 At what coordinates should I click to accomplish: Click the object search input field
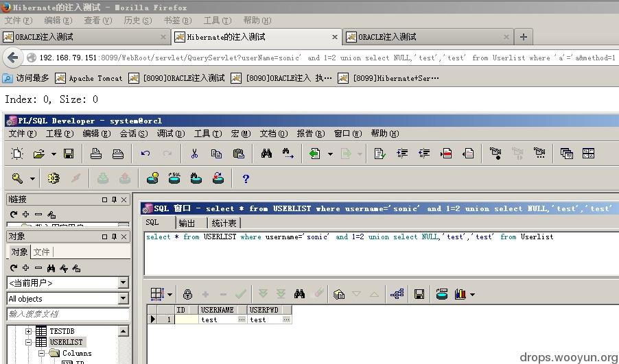pos(67,314)
